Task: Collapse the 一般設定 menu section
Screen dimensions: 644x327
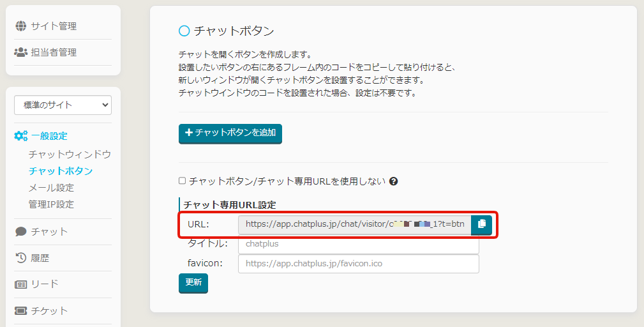Action: (49, 136)
